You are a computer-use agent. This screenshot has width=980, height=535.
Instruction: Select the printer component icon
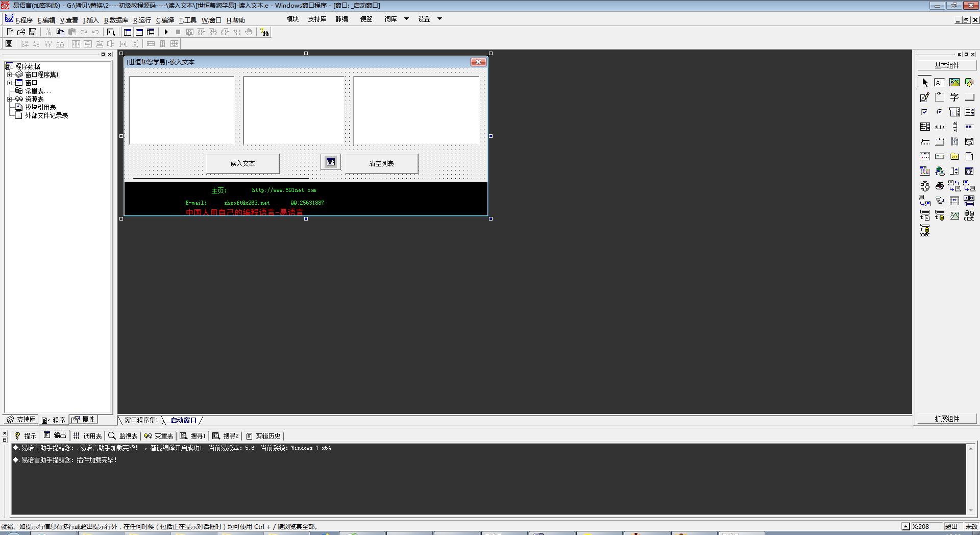(940, 186)
